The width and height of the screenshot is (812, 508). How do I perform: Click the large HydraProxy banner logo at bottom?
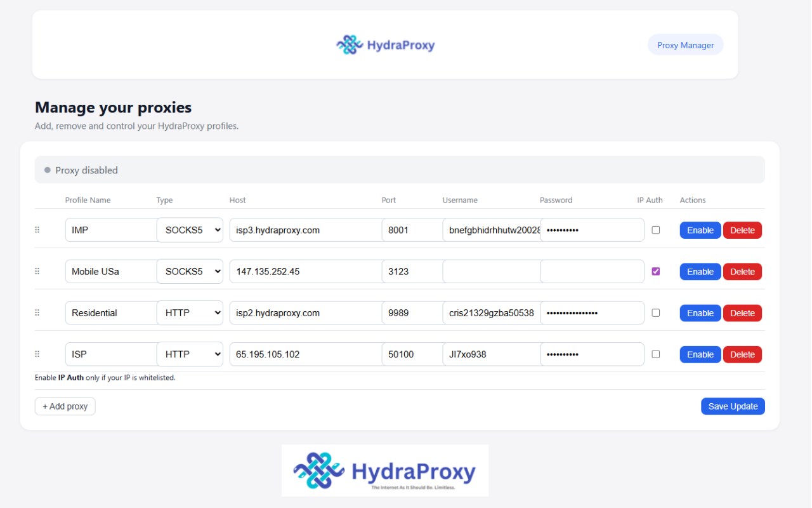click(385, 471)
